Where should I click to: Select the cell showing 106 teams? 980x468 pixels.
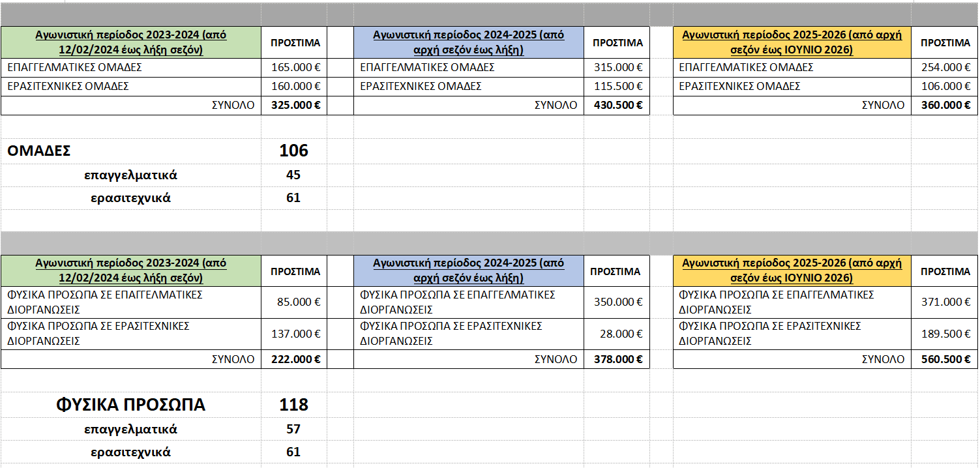(294, 151)
